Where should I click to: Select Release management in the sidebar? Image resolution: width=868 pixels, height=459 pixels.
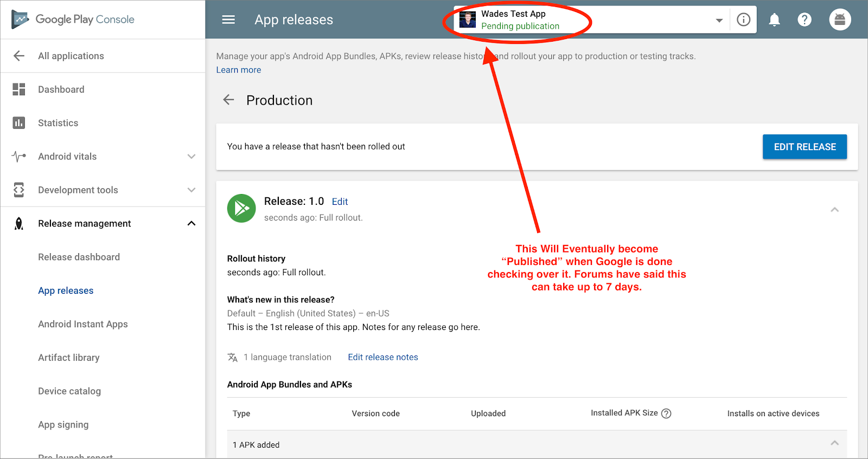[x=85, y=223]
